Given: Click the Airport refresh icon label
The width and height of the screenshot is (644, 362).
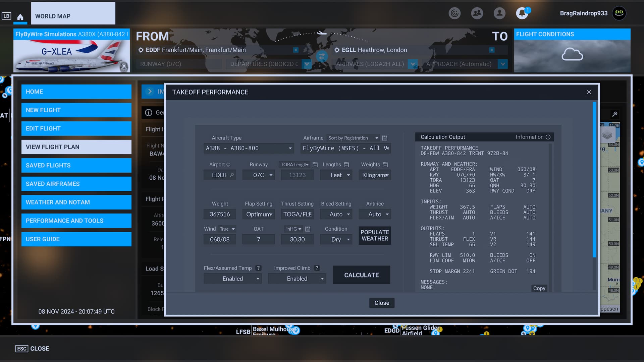Looking at the screenshot, I should (228, 165).
